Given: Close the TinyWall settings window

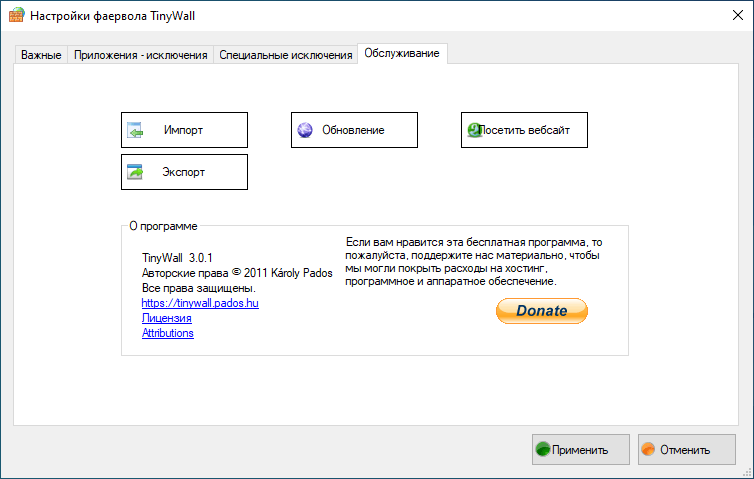Looking at the screenshot, I should point(738,15).
